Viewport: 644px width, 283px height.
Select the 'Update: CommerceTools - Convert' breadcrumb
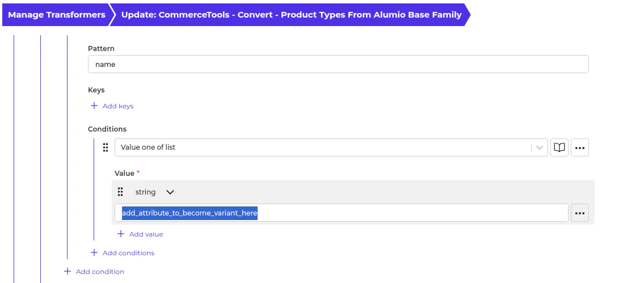(291, 15)
